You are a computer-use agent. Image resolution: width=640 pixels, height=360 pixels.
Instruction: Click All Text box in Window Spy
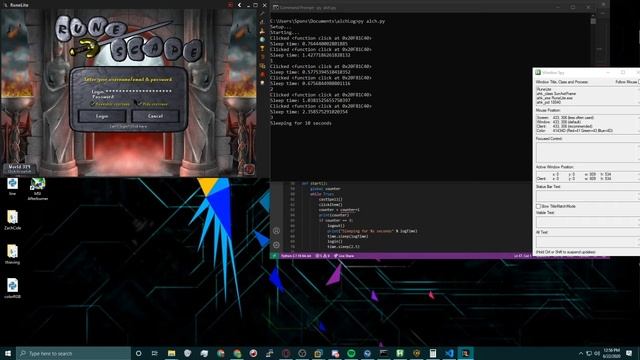587,241
